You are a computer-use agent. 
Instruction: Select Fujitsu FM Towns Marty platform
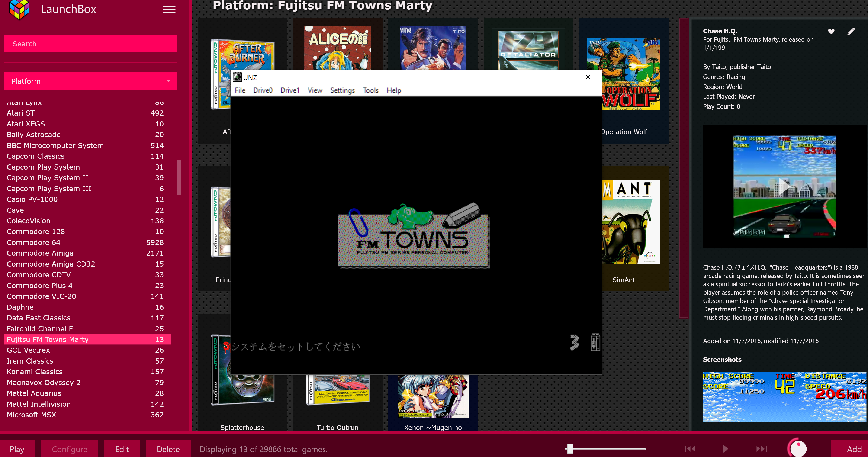[87, 339]
